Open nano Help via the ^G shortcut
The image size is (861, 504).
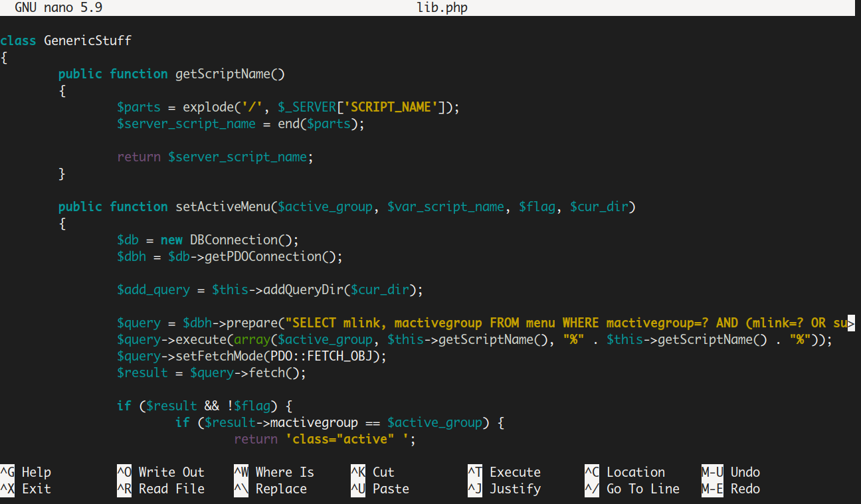coord(33,471)
